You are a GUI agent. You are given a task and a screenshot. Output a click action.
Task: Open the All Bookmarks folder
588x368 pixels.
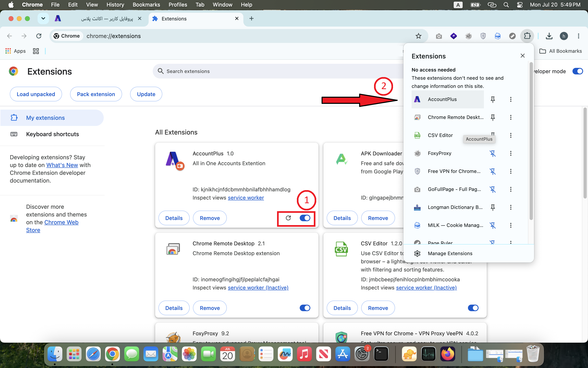pos(561,51)
